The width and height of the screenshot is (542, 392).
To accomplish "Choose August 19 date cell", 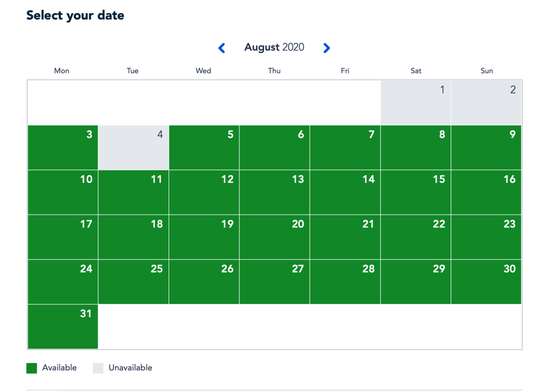I will [204, 237].
